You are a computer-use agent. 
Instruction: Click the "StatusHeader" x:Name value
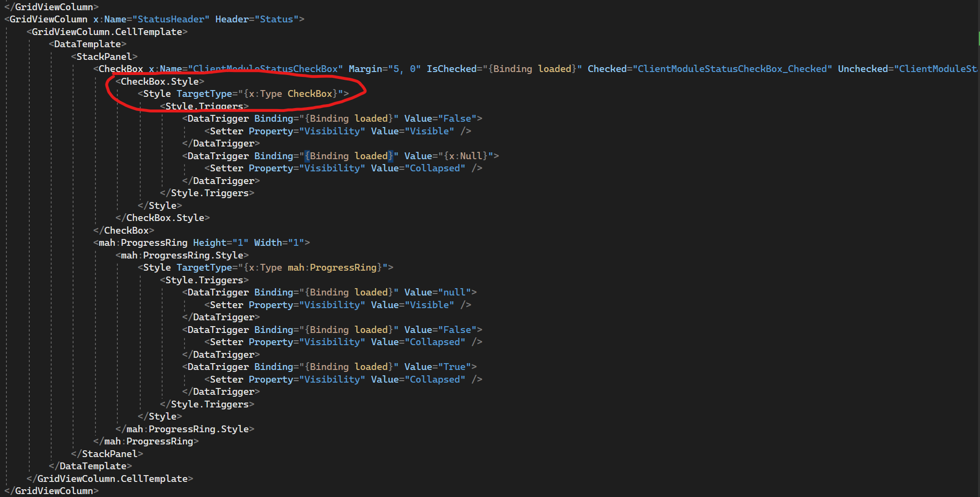coord(170,19)
